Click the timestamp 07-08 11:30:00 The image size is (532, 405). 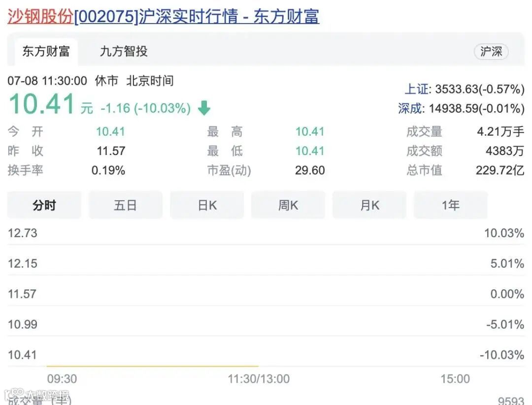(47, 81)
